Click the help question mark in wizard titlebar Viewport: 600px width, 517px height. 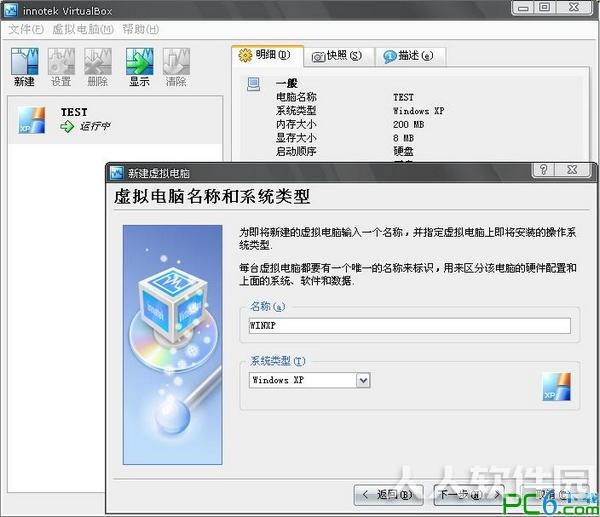click(x=543, y=169)
